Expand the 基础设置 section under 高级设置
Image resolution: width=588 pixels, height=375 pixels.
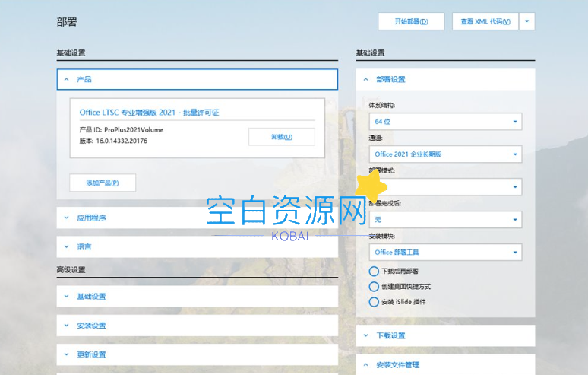point(198,296)
